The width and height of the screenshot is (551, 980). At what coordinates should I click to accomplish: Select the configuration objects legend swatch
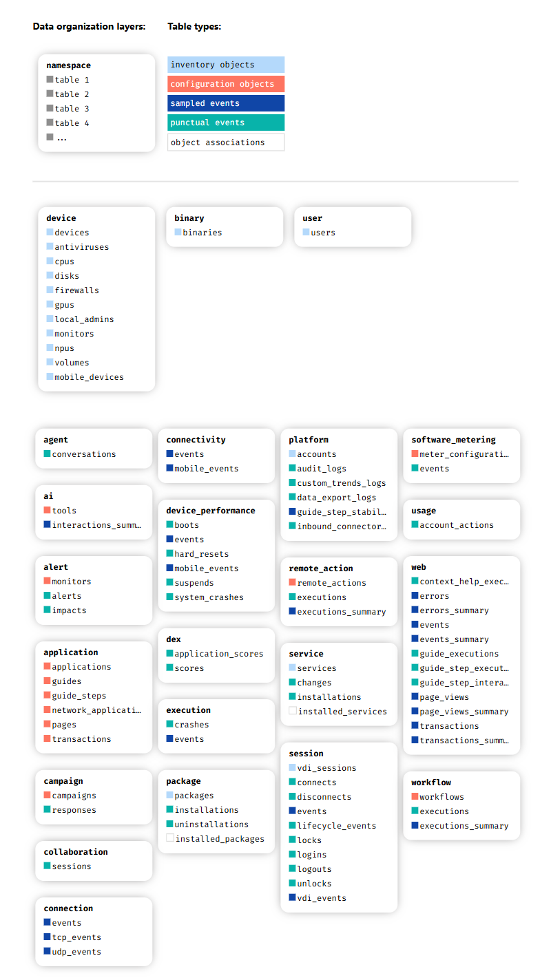tap(226, 84)
